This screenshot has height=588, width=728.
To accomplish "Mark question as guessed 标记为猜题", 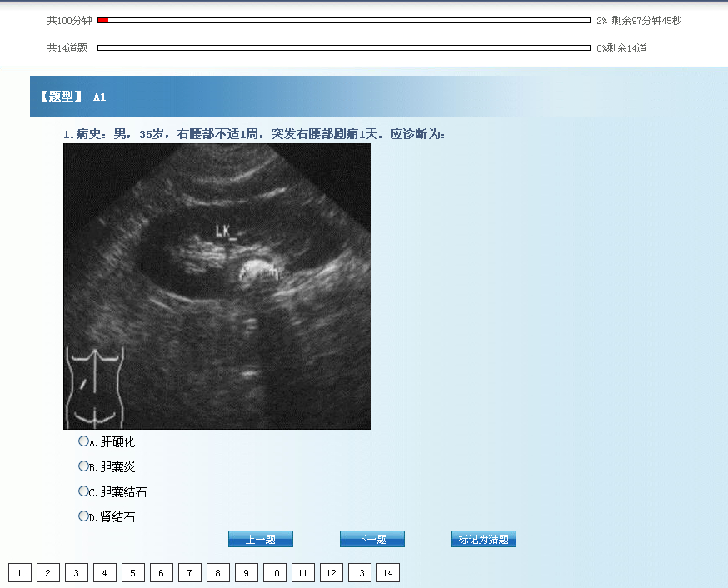I will [x=483, y=539].
